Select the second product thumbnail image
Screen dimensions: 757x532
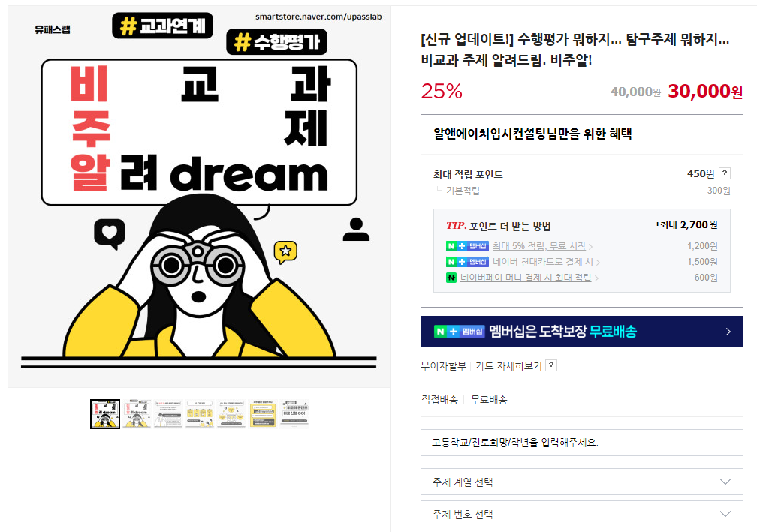coord(137,414)
